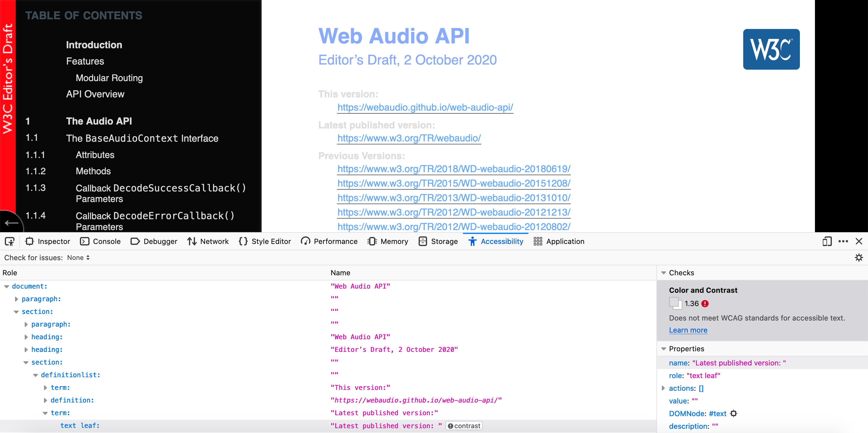Expand the actions property

pos(663,388)
